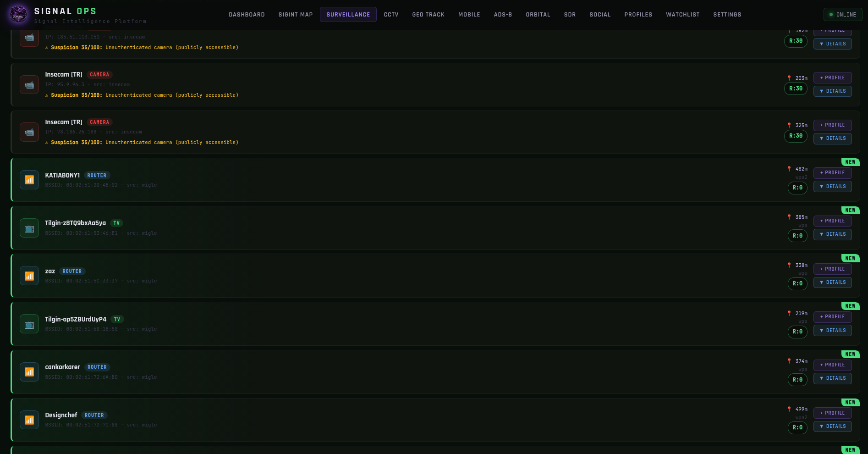This screenshot has width=868, height=454.
Task: Click the cankorkarer router wifi icon
Action: pos(29,372)
